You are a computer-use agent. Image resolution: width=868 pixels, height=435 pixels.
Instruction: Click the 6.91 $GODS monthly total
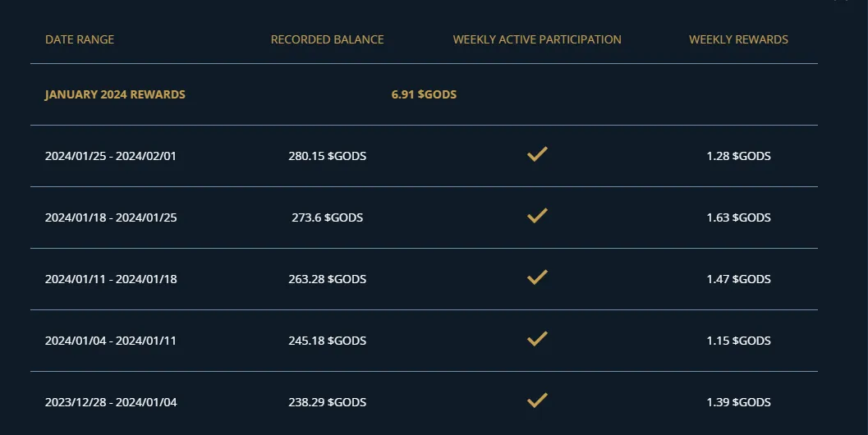click(424, 94)
